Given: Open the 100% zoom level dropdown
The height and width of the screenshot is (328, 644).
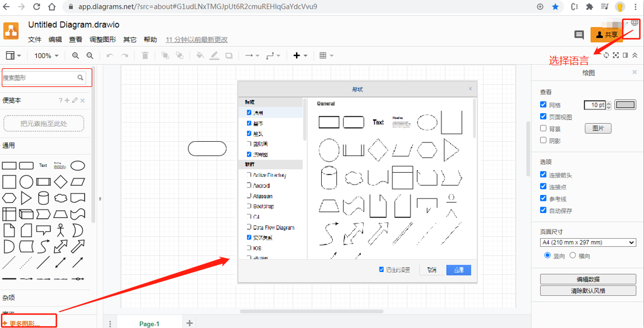Looking at the screenshot, I should pyautogui.click(x=46, y=55).
